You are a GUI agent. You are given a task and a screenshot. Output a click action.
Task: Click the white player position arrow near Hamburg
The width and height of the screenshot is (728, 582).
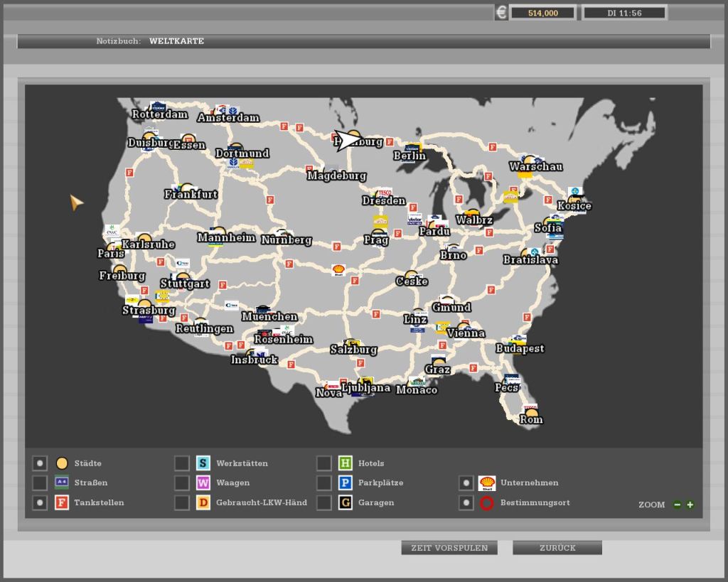pos(347,140)
